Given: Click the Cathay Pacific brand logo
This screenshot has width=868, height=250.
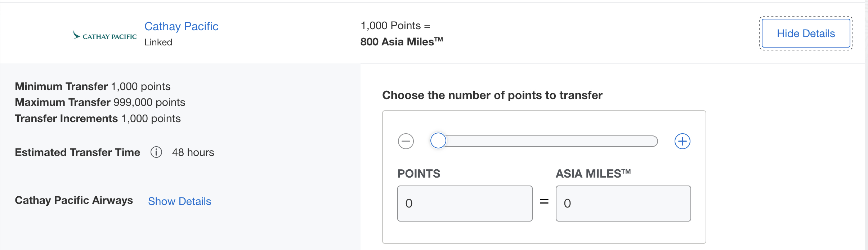Looking at the screenshot, I should click(x=105, y=35).
